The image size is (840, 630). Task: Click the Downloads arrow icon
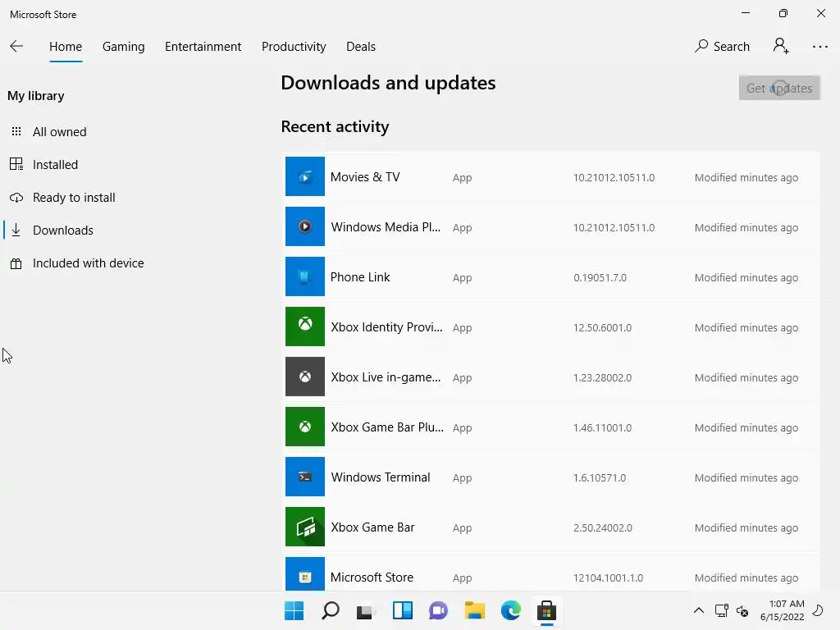coord(16,231)
